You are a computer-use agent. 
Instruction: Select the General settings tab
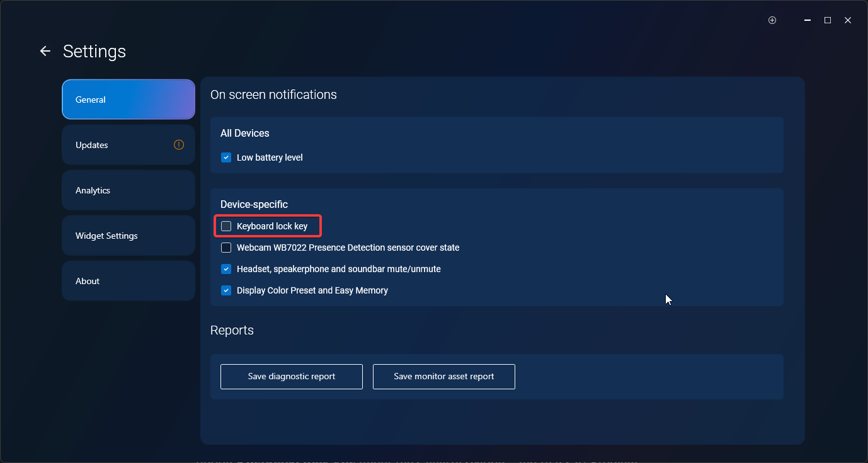pyautogui.click(x=128, y=100)
